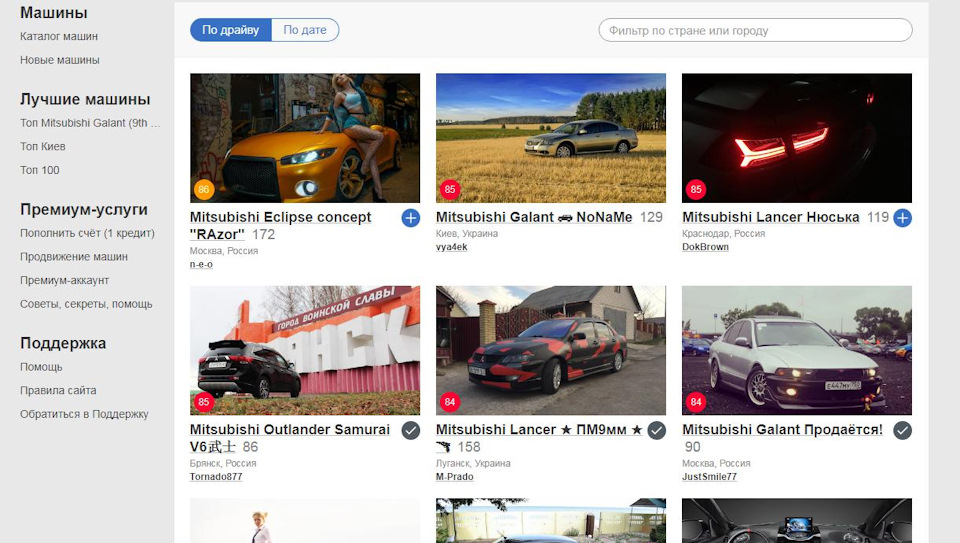This screenshot has height=543, width=960.
Task: Visit user vya4ek profile
Action: click(x=452, y=247)
